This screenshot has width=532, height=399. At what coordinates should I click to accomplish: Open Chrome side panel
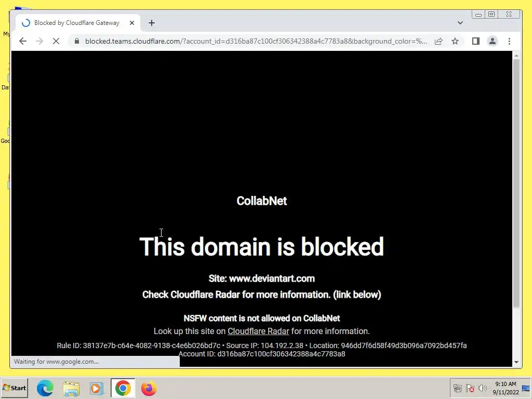(476, 41)
